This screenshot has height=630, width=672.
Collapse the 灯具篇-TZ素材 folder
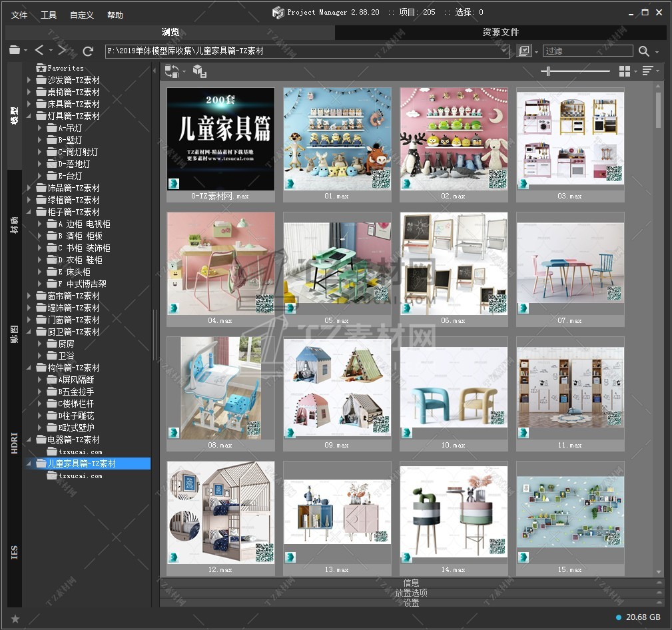click(29, 116)
